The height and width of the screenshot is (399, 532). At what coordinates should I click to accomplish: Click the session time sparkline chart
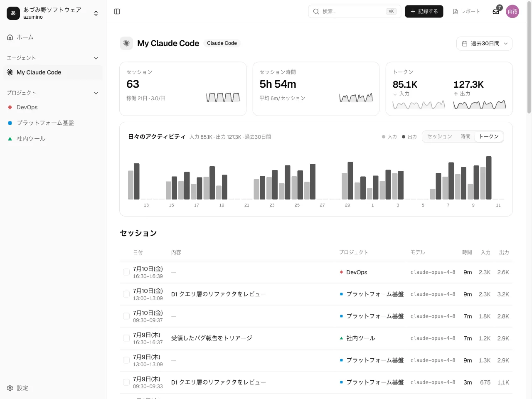pos(356,97)
